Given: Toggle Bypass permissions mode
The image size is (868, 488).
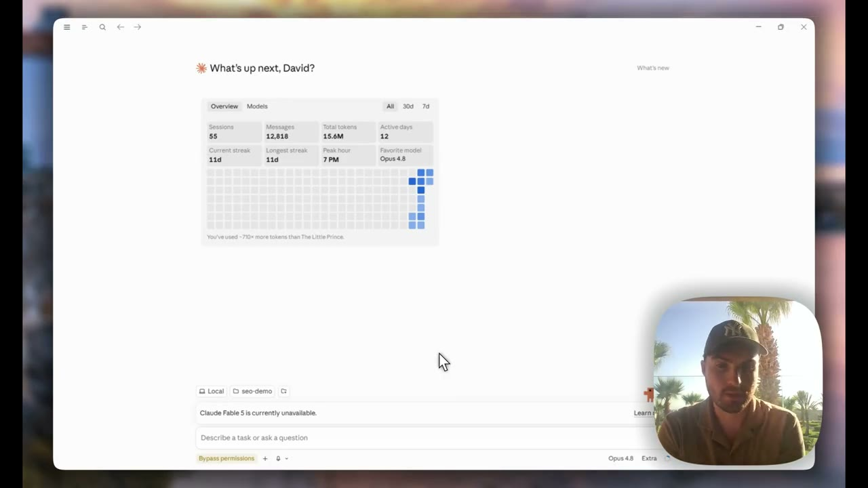Looking at the screenshot, I should [x=226, y=458].
